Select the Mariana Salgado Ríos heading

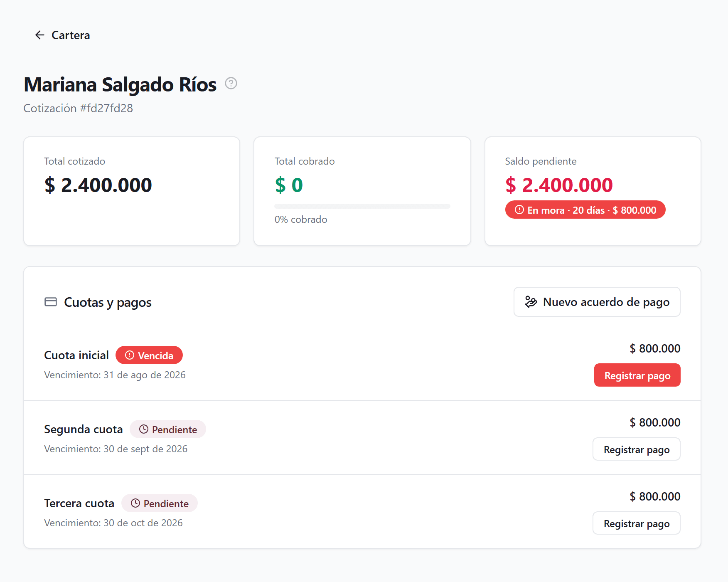click(x=120, y=84)
